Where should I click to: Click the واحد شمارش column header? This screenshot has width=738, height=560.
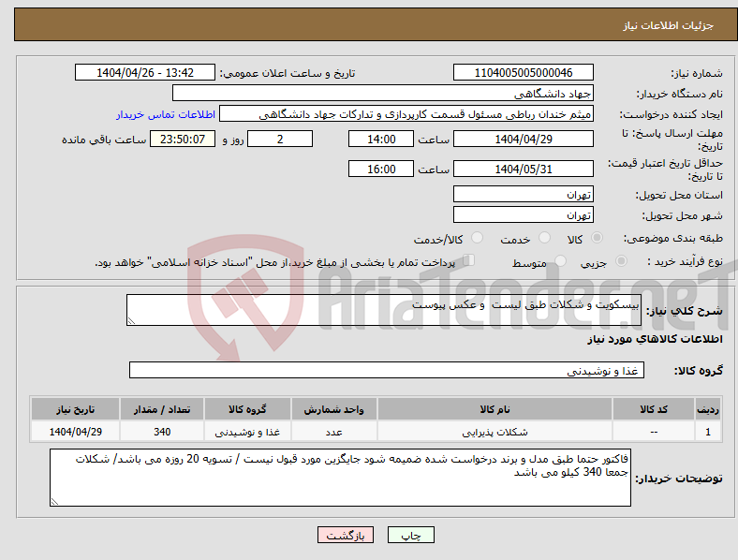(x=334, y=409)
